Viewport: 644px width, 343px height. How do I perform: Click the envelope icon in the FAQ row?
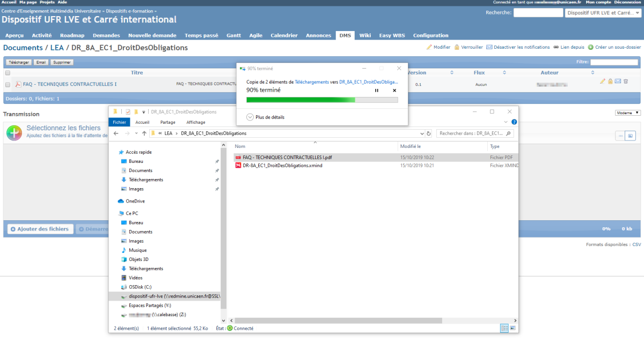click(618, 81)
